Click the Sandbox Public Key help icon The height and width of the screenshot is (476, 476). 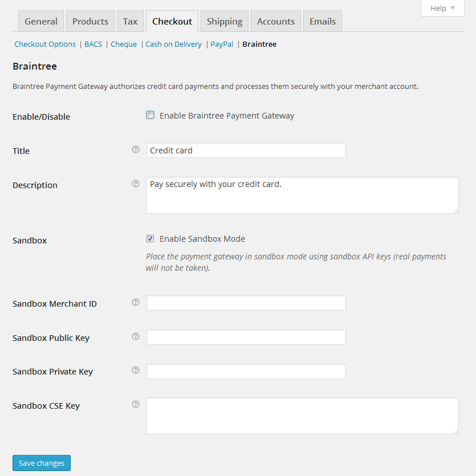point(136,336)
